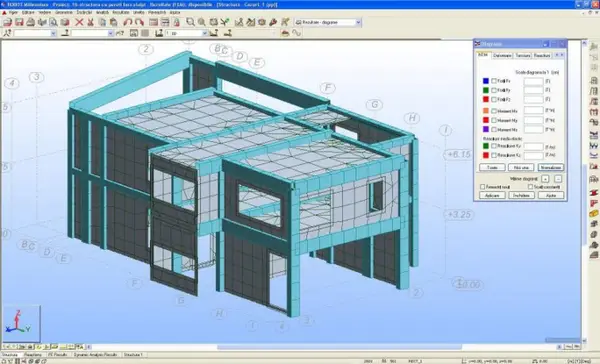Click the load case icon beside 1: pp
This screenshot has width=600, height=364.
tap(159, 33)
